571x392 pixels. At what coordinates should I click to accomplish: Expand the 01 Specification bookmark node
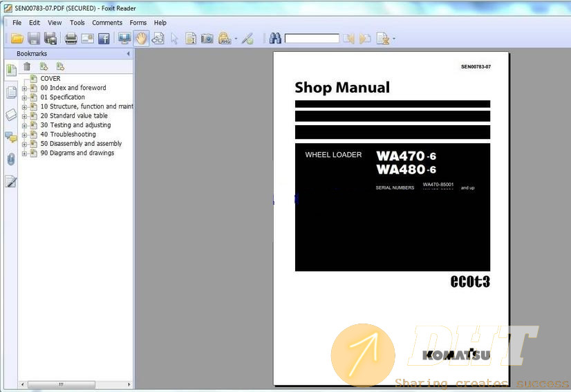(x=24, y=97)
